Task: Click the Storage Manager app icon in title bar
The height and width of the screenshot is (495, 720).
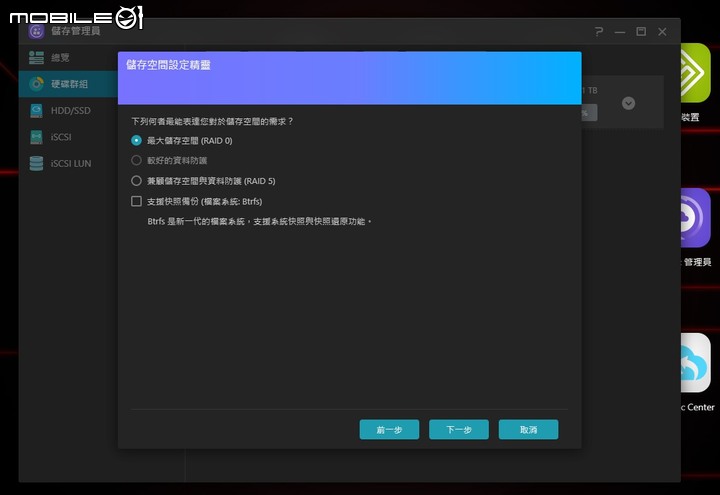Action: pyautogui.click(x=36, y=32)
